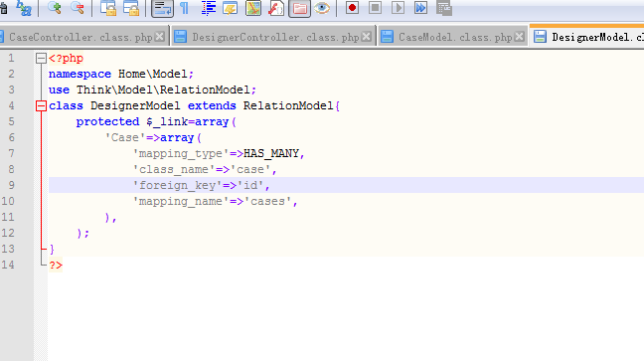Toggle the Word Wrap button
The image size is (644, 361).
pyautogui.click(x=162, y=8)
